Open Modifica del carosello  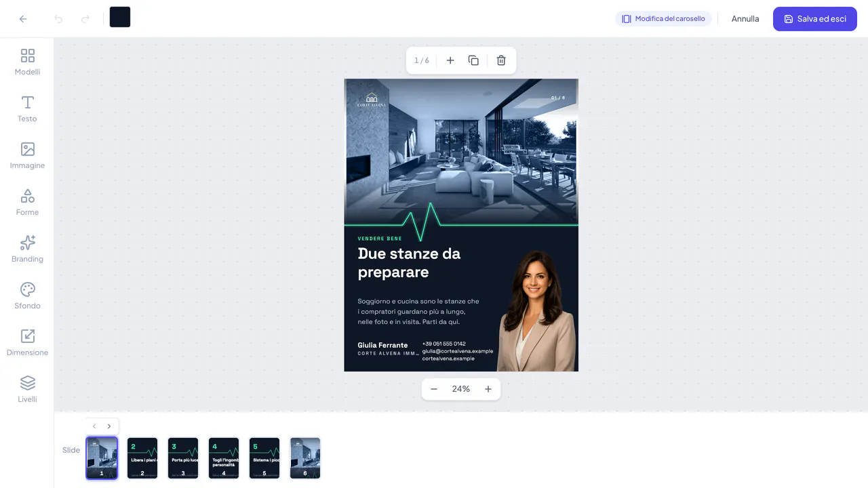663,19
